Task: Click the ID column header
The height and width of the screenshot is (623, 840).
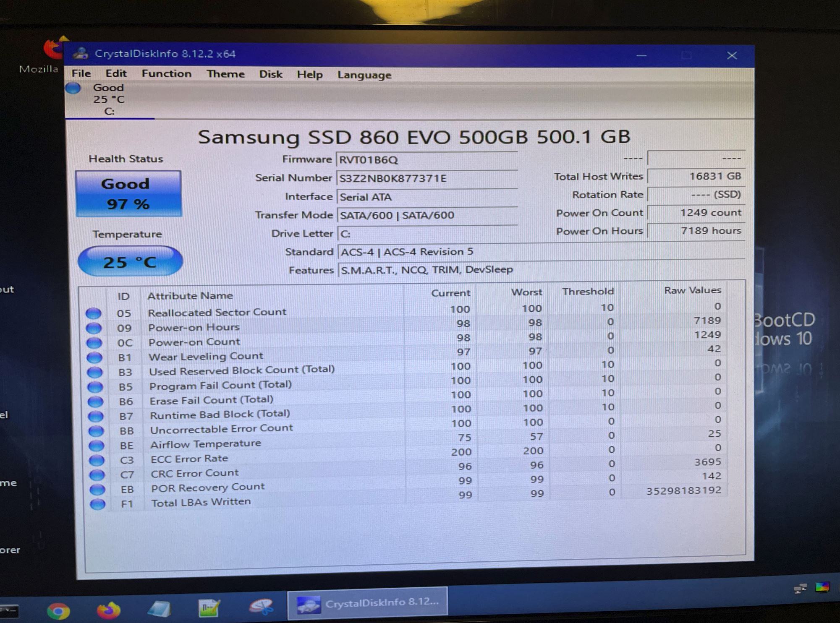Action: click(123, 297)
